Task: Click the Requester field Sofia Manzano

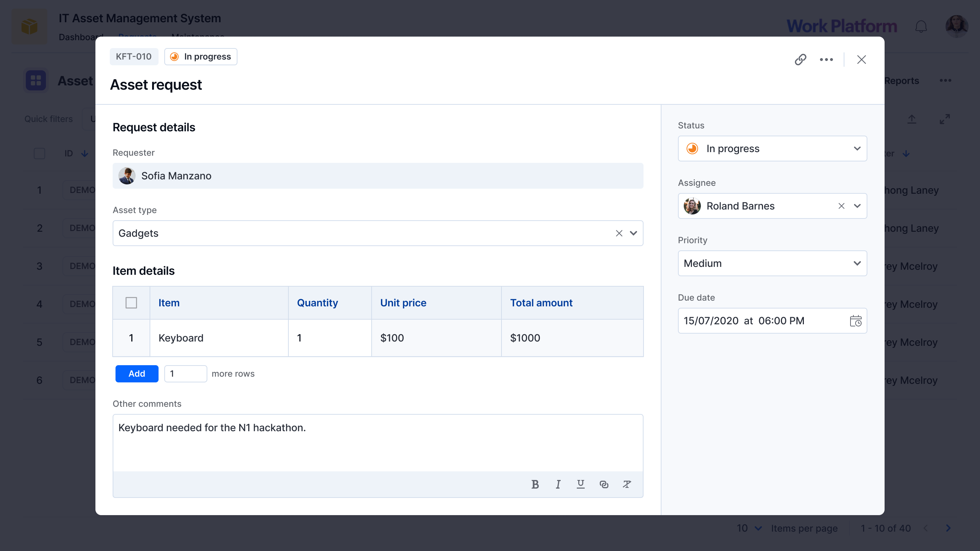Action: [378, 176]
